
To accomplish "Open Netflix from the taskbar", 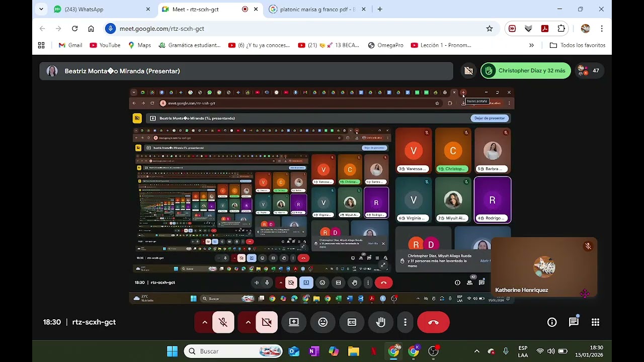I will [374, 351].
